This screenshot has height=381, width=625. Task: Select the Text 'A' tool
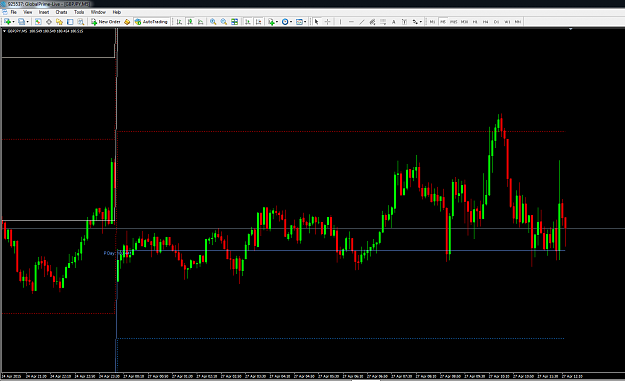pos(393,22)
